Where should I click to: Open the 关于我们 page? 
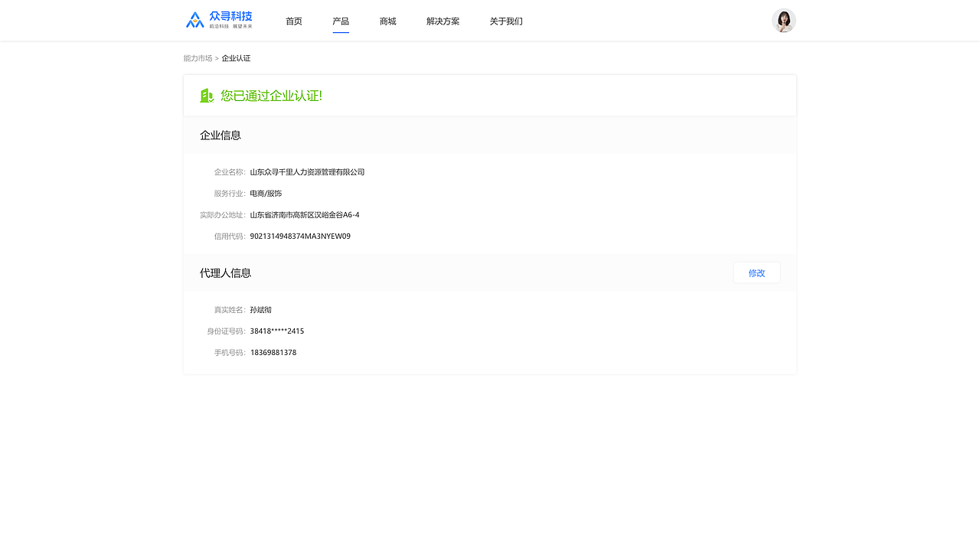click(505, 21)
